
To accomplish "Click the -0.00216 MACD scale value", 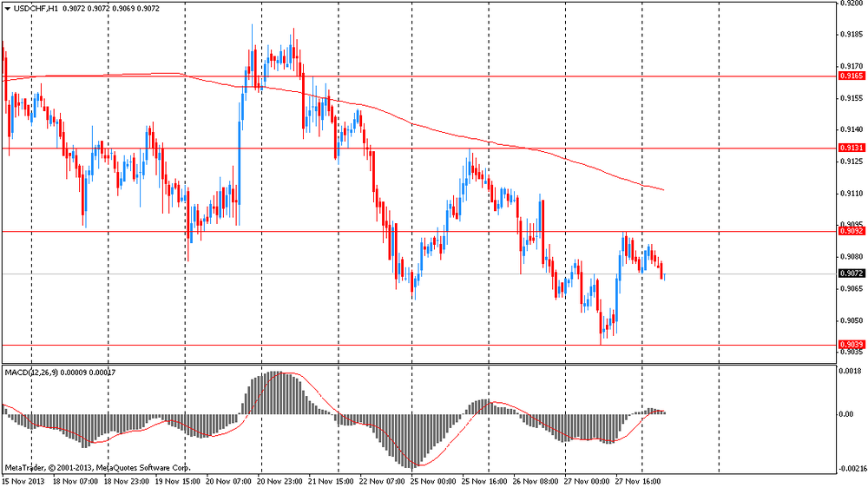I will [852, 469].
